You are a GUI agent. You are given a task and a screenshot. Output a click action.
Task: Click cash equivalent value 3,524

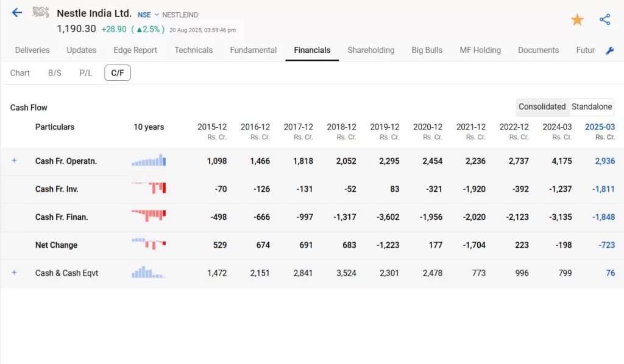point(346,273)
